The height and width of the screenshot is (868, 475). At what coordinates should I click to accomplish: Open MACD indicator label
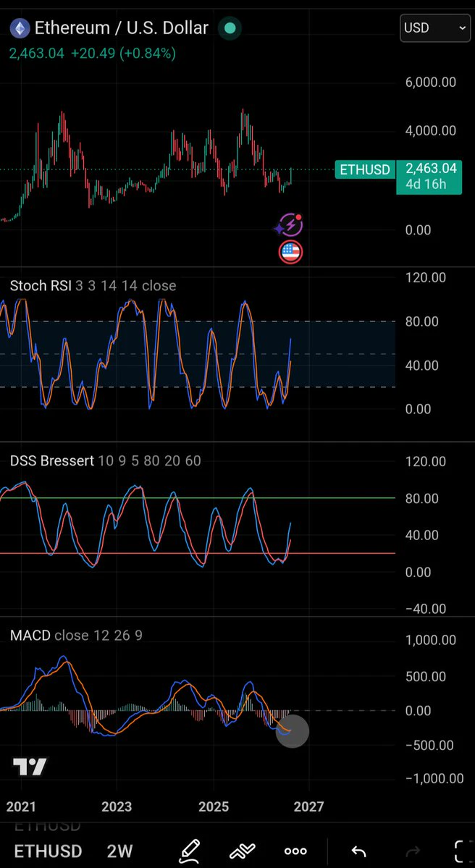pos(76,636)
